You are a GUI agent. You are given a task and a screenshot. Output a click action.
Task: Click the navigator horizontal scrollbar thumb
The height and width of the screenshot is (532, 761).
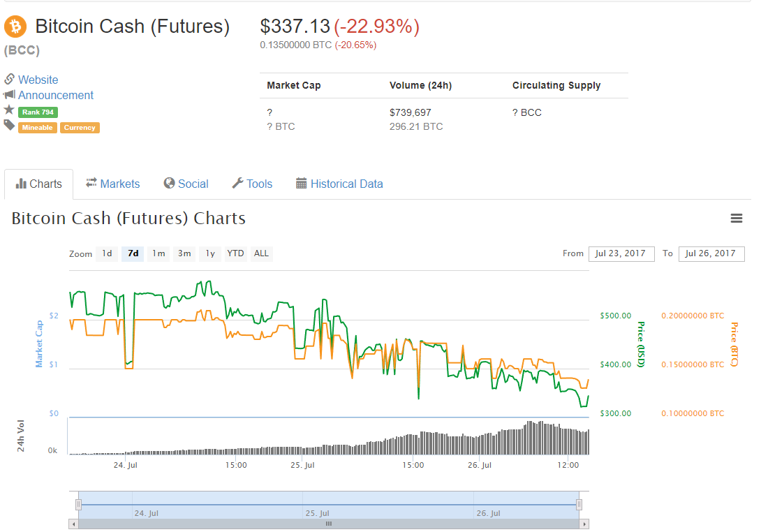(329, 524)
